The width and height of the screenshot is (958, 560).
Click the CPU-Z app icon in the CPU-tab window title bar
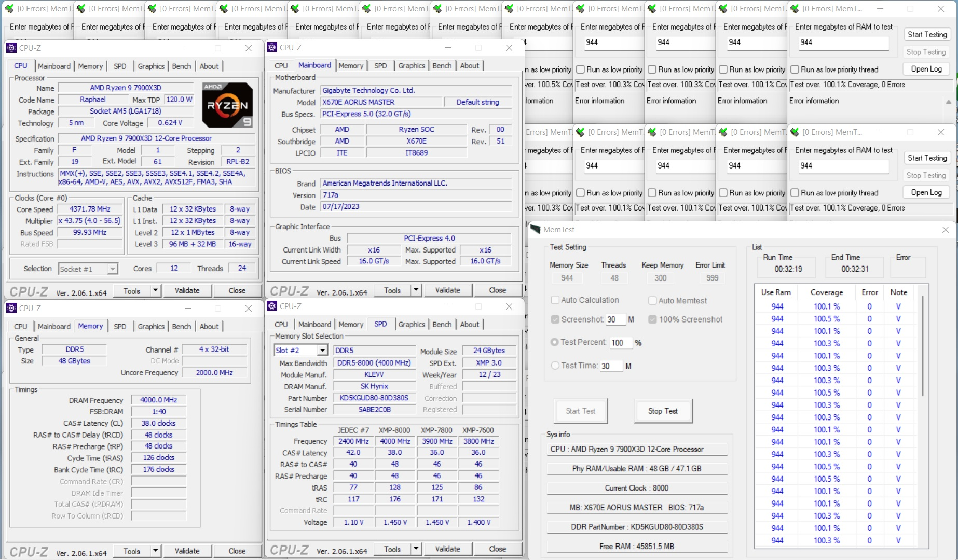11,48
